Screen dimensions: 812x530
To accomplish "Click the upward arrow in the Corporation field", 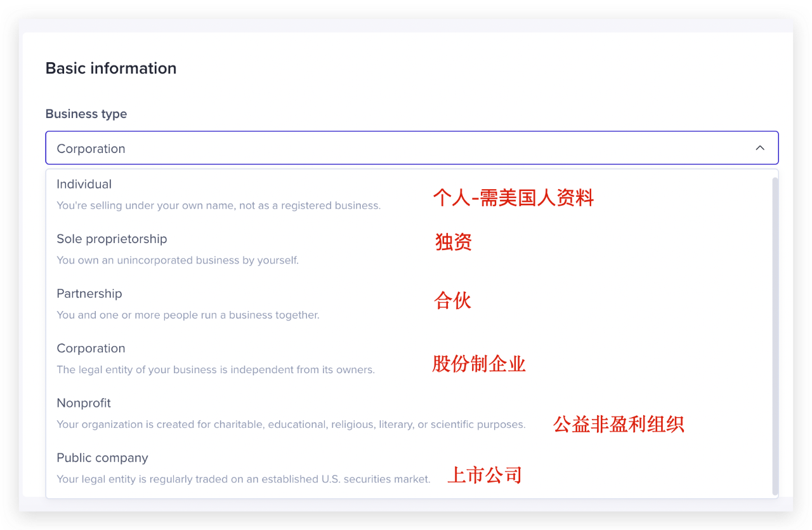I will point(760,147).
